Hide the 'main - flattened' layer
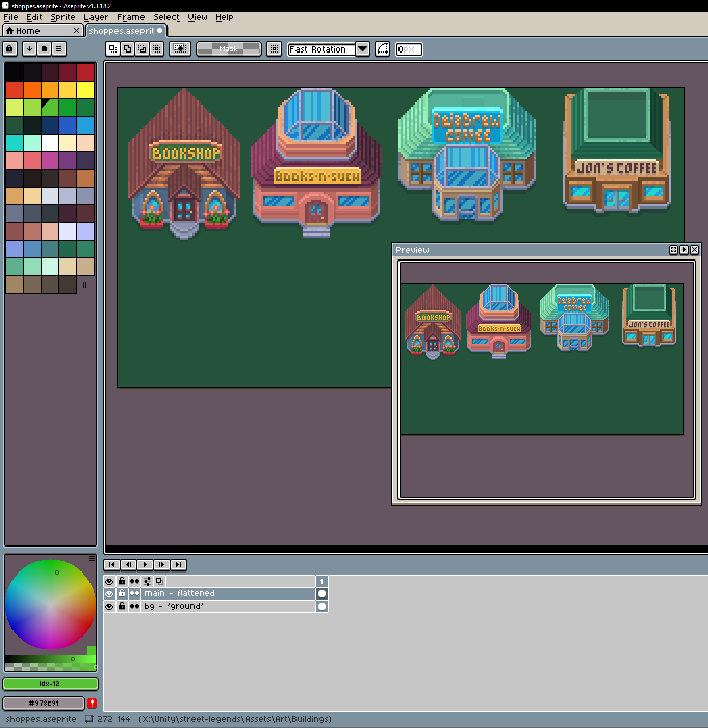The height and width of the screenshot is (728, 708). tap(109, 594)
